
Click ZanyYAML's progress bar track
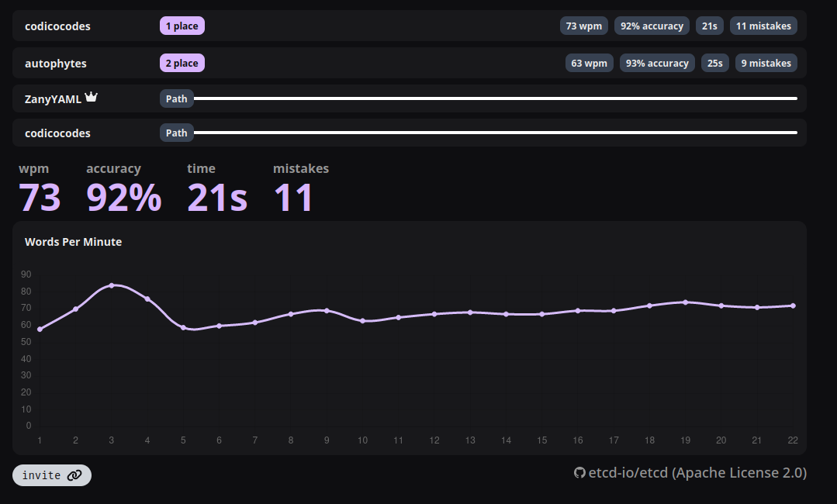[x=496, y=98]
